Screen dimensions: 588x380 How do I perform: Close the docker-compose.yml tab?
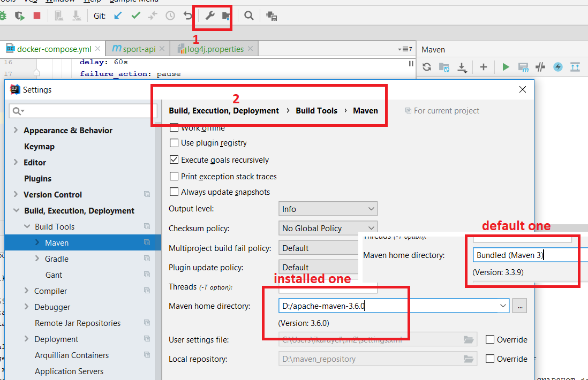(97, 49)
